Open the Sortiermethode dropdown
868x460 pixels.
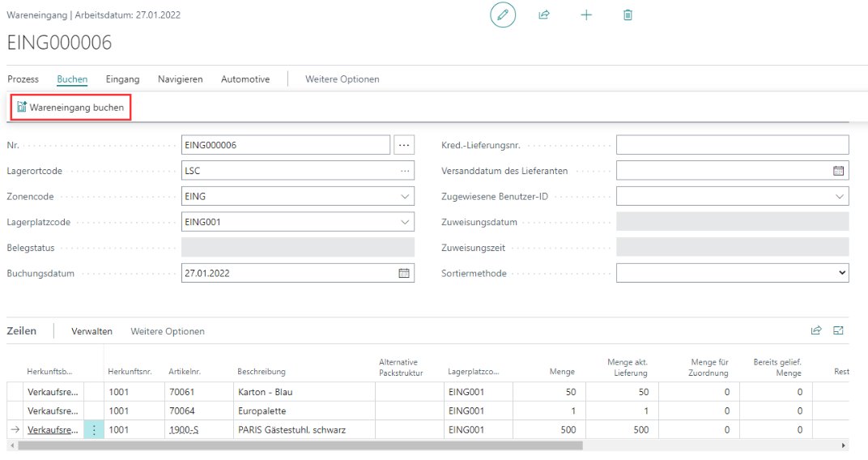(842, 273)
